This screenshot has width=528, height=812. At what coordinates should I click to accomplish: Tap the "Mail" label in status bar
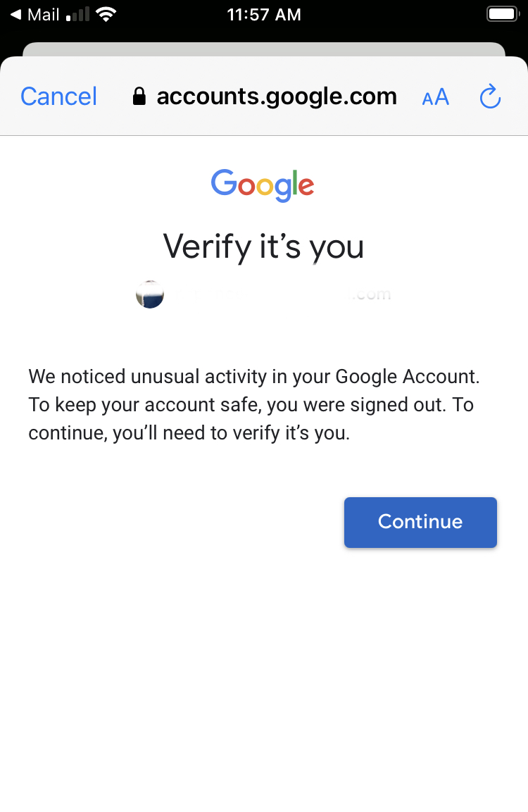click(x=43, y=15)
